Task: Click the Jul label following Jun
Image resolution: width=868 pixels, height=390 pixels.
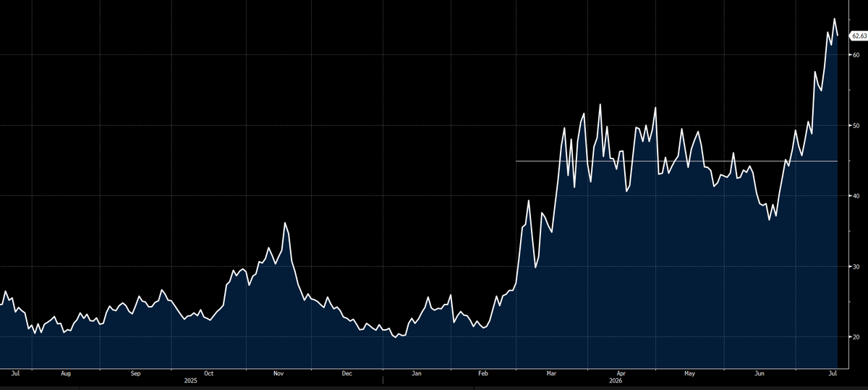Action: click(832, 373)
